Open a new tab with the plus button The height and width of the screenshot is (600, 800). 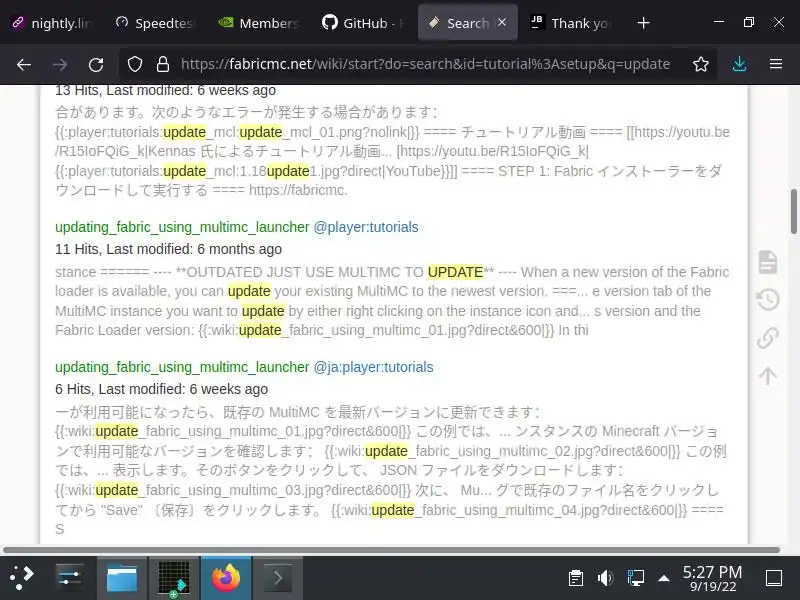click(643, 23)
